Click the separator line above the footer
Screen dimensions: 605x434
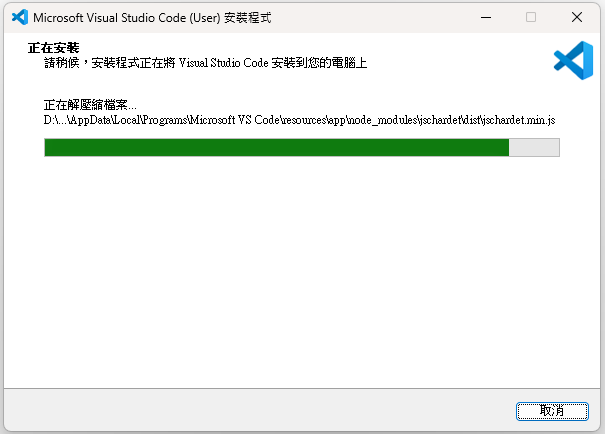click(x=302, y=388)
